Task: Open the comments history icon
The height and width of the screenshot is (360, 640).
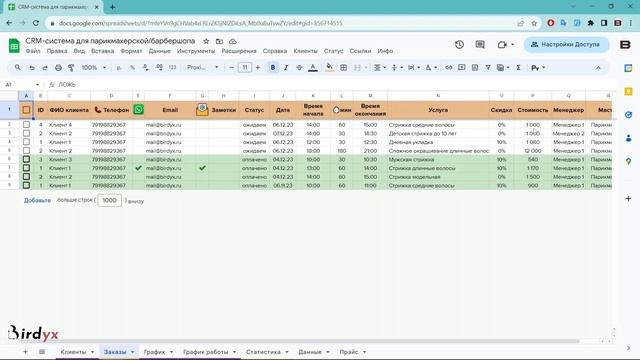Action: coord(480,44)
